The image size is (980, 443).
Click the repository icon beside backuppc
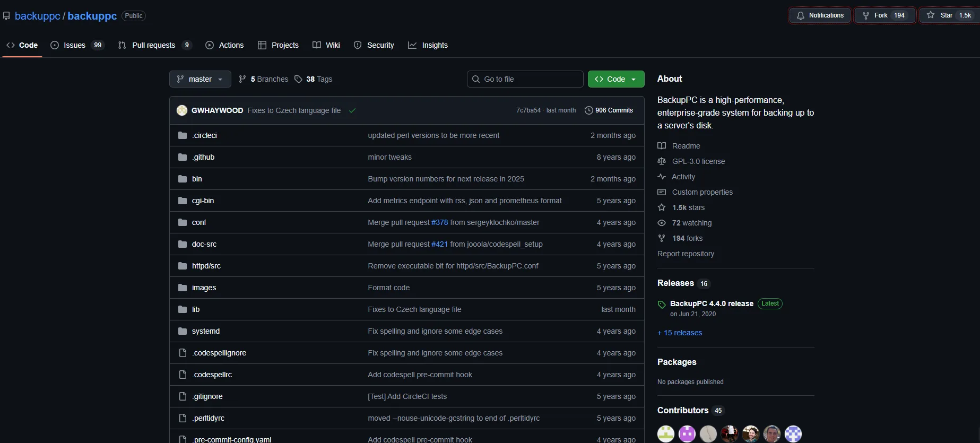tap(6, 16)
